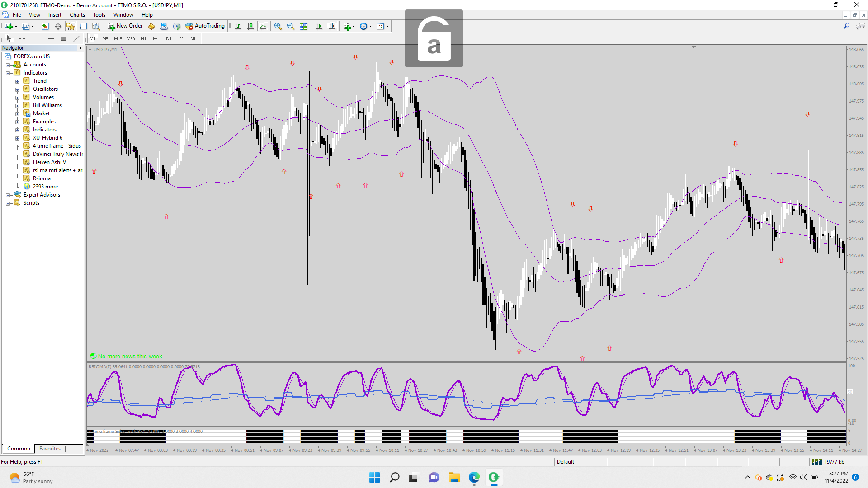Open the periodicity clock dropdown
Screen dimensions: 868x488
click(370, 26)
